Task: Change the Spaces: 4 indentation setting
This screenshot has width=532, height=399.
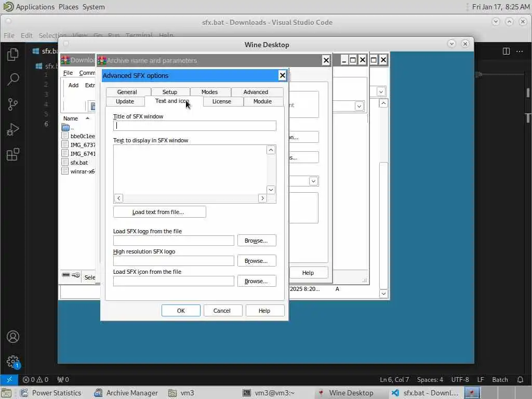Action: click(x=430, y=380)
